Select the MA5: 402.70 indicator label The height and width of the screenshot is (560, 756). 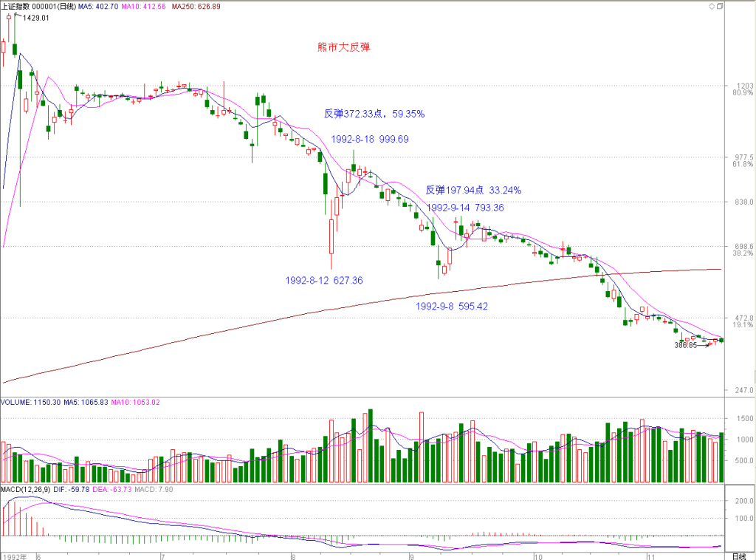[x=98, y=6]
